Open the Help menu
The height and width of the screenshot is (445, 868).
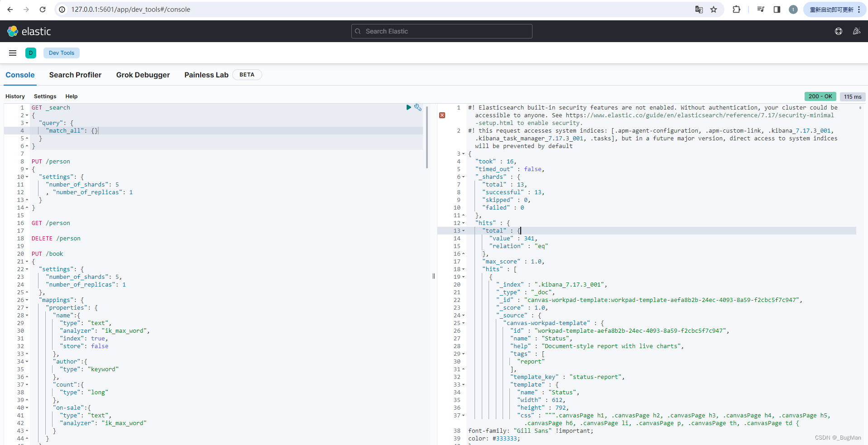72,96
